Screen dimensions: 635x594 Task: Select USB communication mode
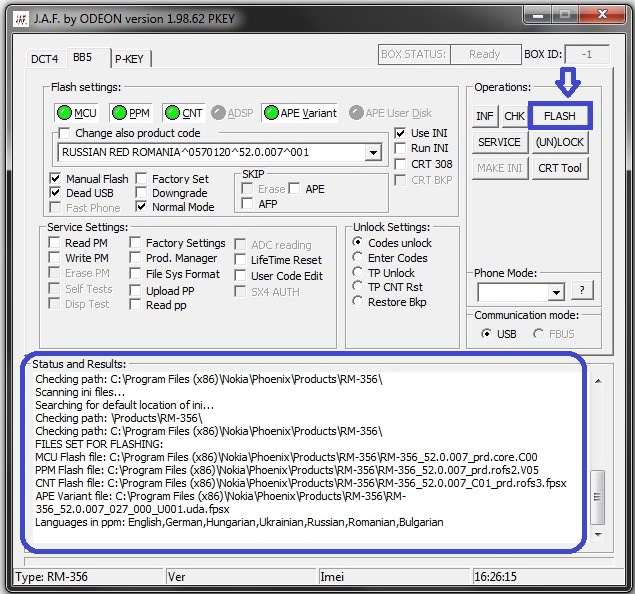click(486, 334)
